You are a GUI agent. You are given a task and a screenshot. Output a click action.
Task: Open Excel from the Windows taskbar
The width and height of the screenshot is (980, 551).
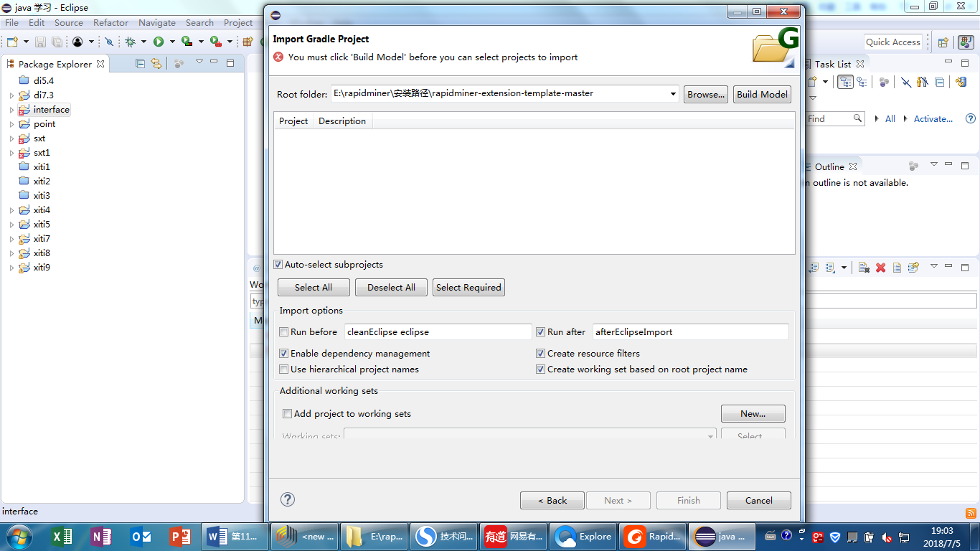click(x=62, y=536)
